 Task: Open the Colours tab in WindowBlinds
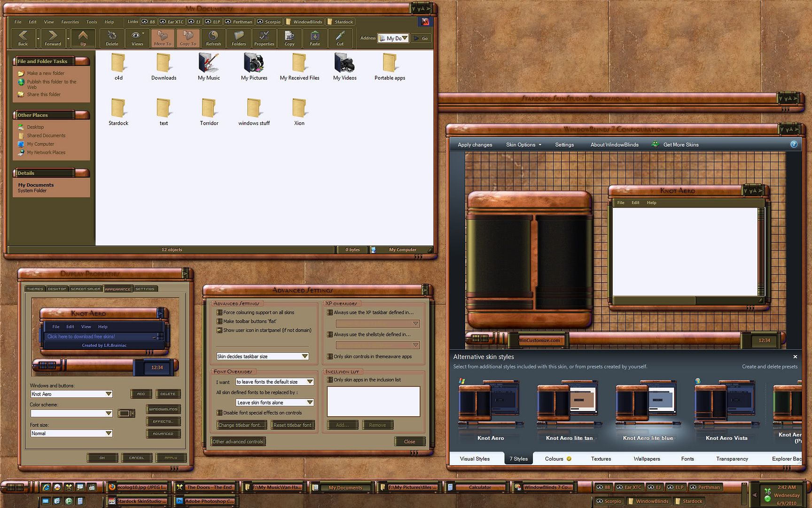pos(558,459)
